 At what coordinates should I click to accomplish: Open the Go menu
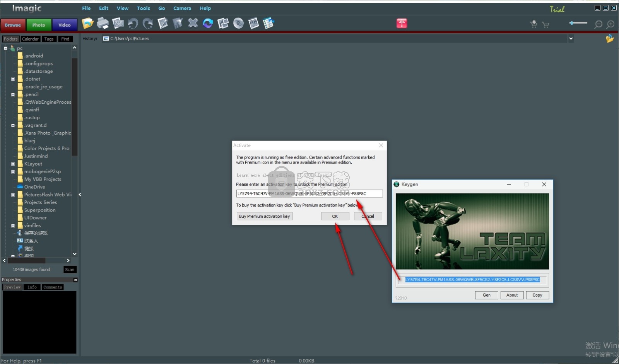(162, 8)
